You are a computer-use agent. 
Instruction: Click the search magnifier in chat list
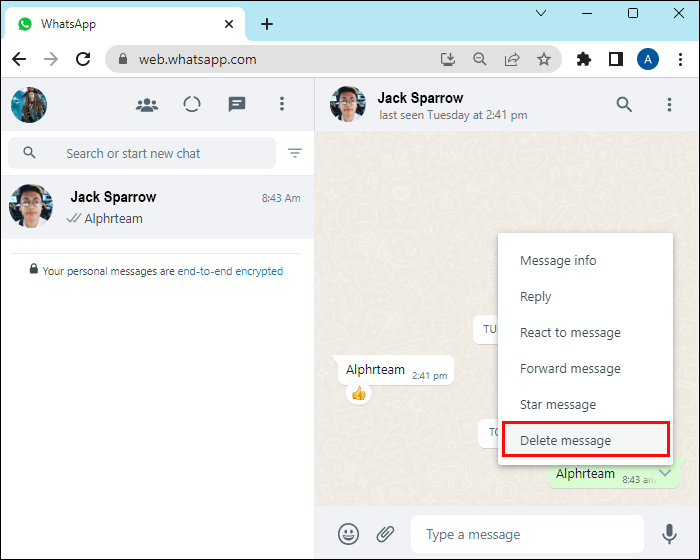coord(29,153)
